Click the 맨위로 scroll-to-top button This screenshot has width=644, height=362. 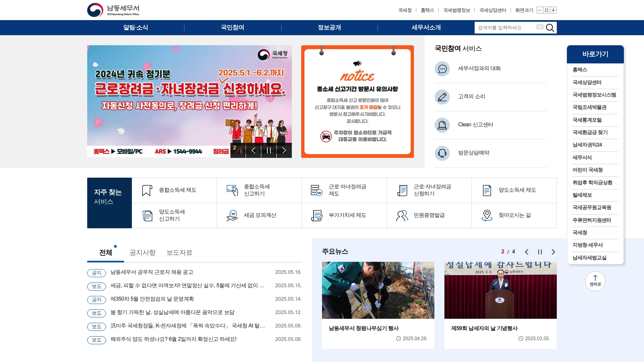pos(595,281)
